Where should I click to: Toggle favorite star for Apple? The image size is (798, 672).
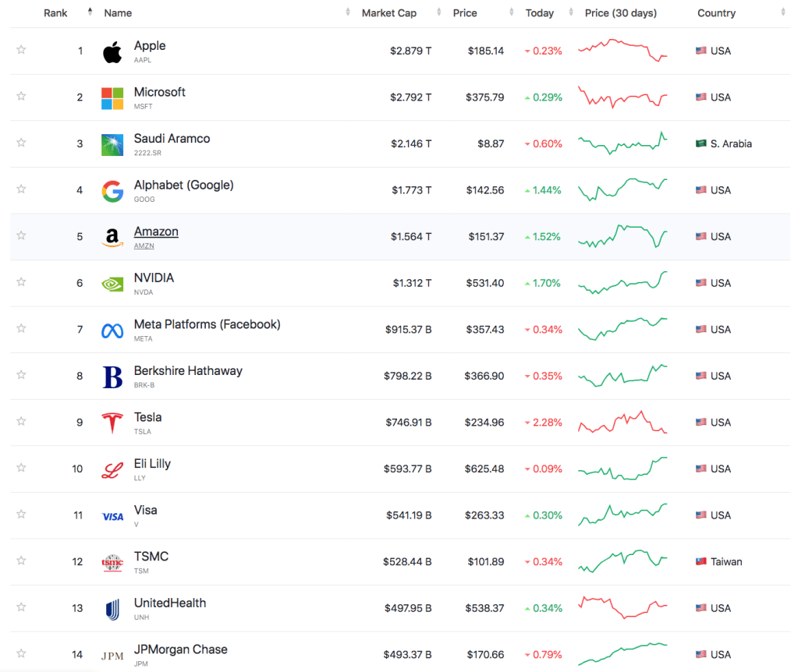(21, 50)
